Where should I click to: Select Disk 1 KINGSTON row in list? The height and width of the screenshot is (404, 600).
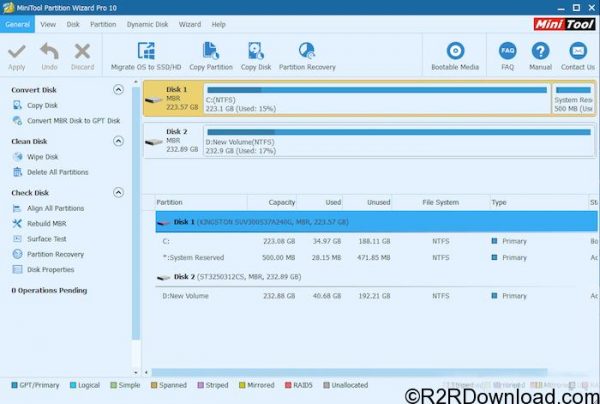tap(376, 222)
